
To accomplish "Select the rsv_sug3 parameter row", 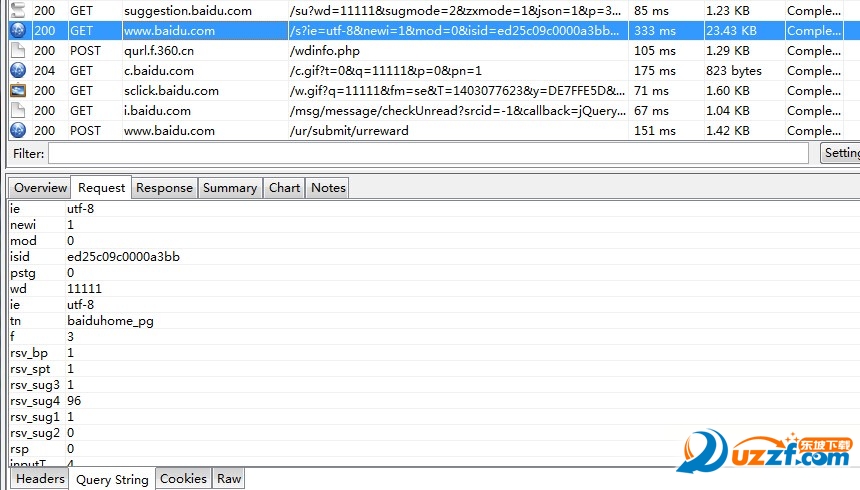I will pos(433,385).
